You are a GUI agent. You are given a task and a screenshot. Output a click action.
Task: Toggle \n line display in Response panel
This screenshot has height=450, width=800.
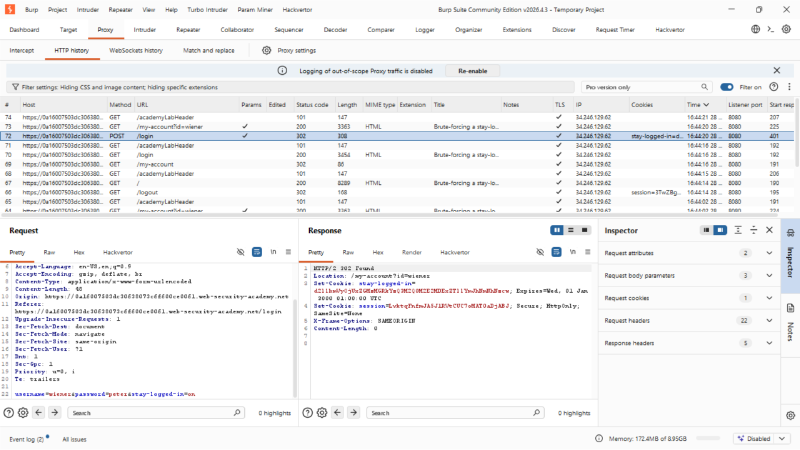(573, 252)
